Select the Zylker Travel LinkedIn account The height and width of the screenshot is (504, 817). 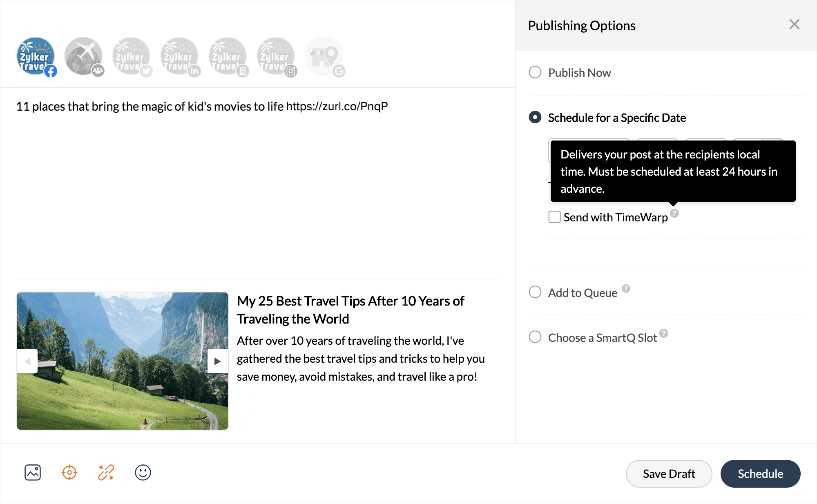[x=179, y=56]
